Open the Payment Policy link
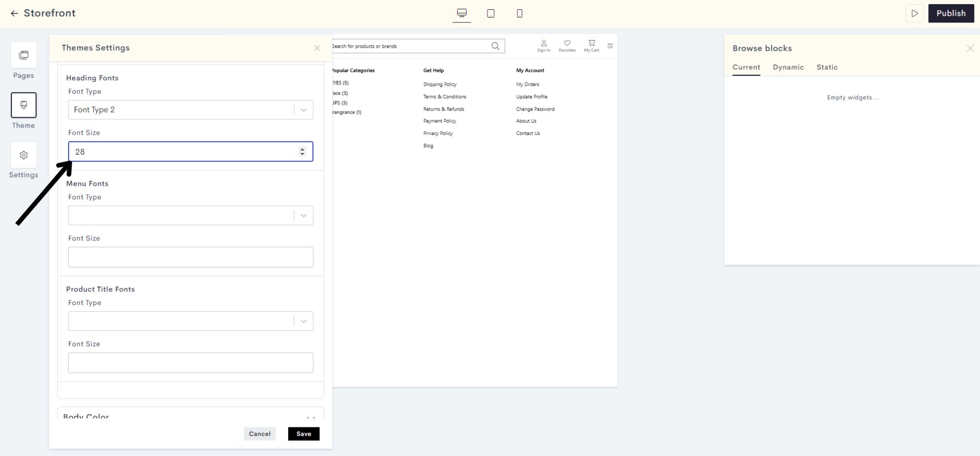The image size is (980, 456). (439, 121)
